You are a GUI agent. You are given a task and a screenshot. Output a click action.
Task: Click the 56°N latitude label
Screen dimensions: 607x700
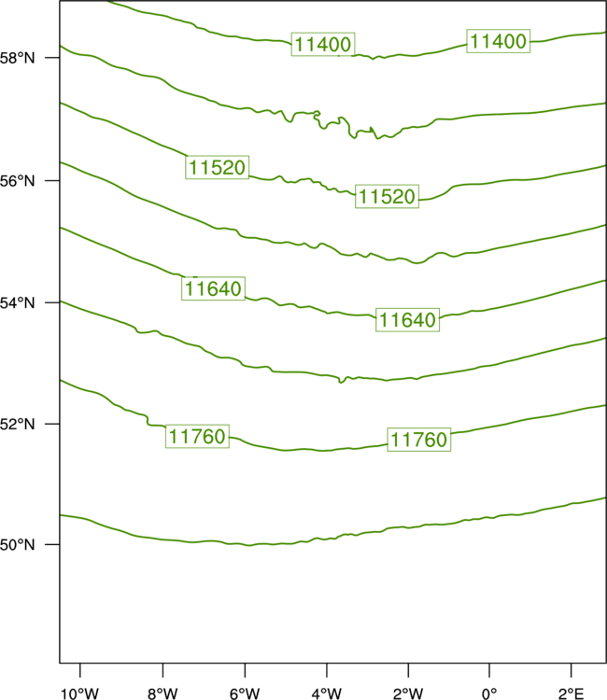click(x=17, y=181)
